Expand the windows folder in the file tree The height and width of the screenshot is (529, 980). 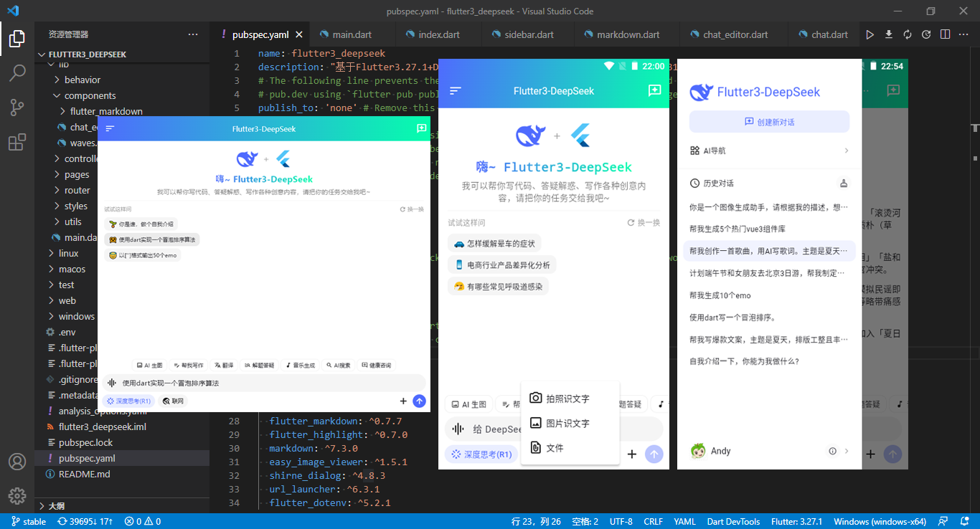click(76, 316)
